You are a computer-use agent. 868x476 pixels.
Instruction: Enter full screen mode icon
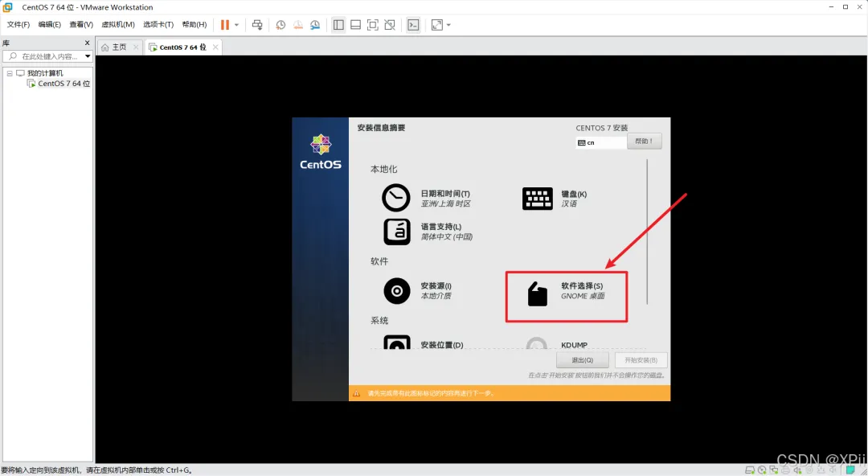(x=373, y=25)
